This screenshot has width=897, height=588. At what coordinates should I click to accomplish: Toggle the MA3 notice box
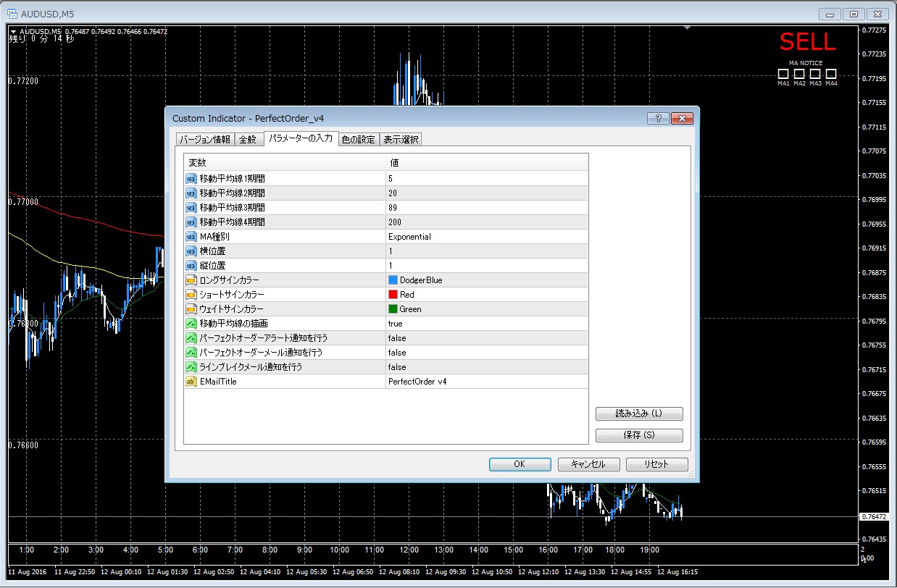coord(815,74)
